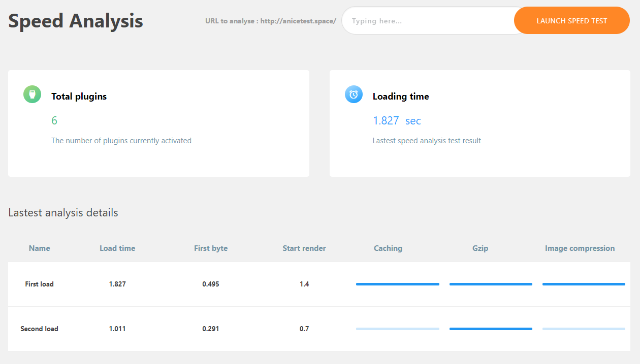Click the 'Total plugins' card title

[79, 96]
